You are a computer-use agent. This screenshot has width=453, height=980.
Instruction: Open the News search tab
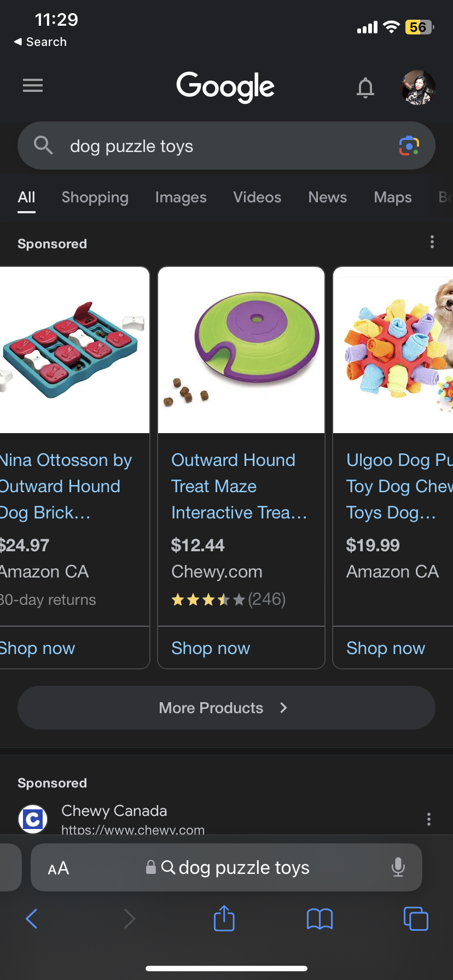[327, 197]
